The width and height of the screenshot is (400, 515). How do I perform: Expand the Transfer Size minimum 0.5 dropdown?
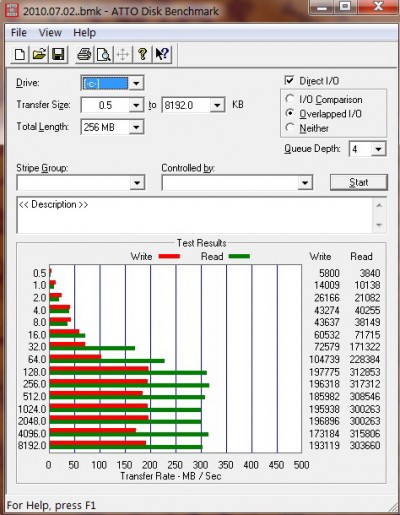136,105
